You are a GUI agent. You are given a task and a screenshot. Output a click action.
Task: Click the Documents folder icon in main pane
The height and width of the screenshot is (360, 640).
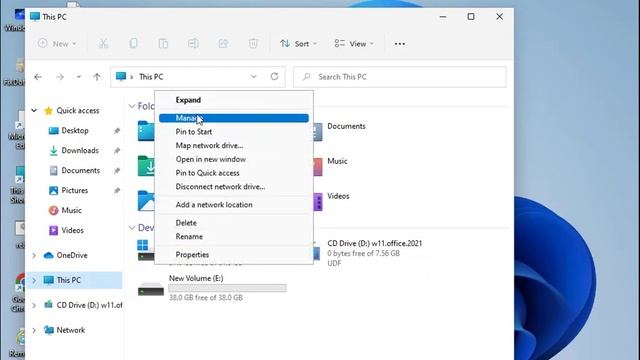(317, 131)
